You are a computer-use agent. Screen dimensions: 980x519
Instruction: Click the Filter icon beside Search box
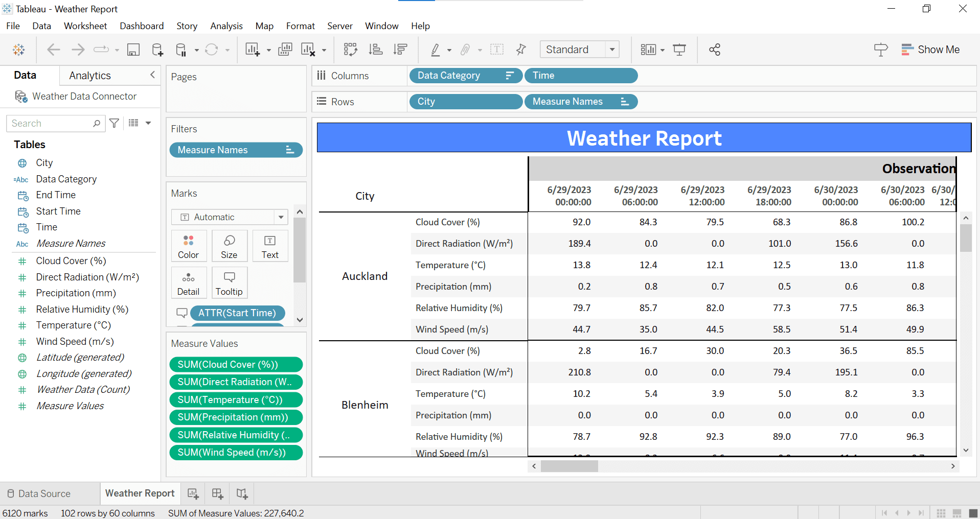point(115,123)
